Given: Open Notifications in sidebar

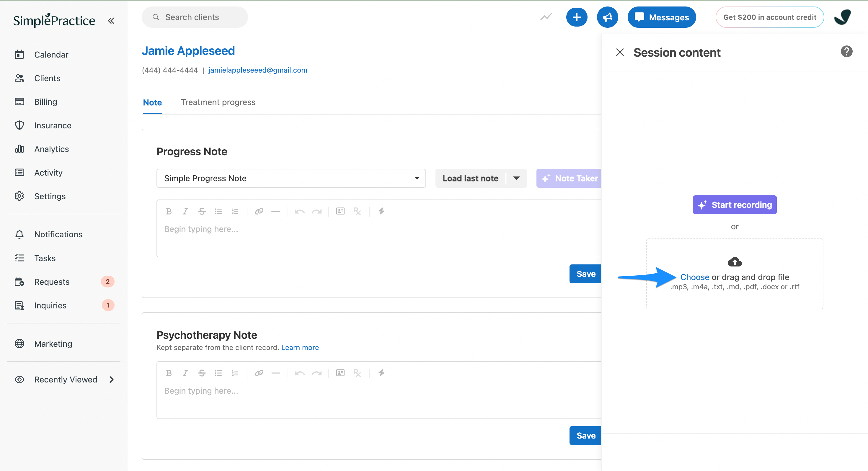Looking at the screenshot, I should click(58, 234).
